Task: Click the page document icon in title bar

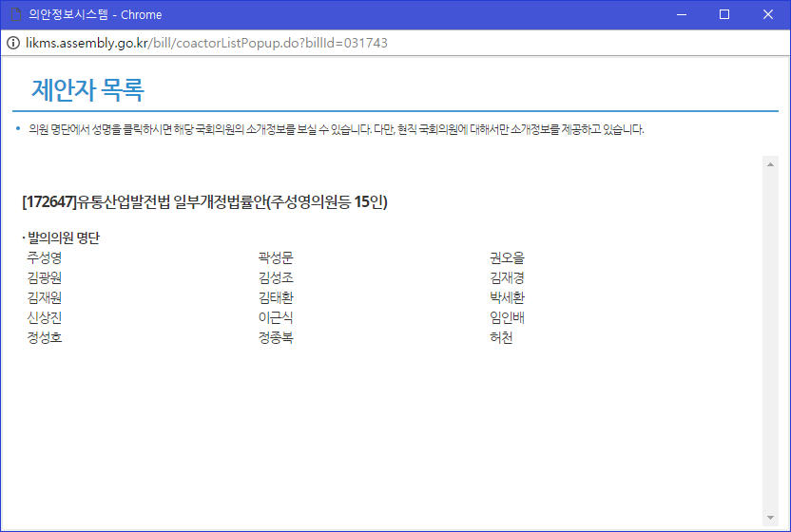Action: coord(16,14)
